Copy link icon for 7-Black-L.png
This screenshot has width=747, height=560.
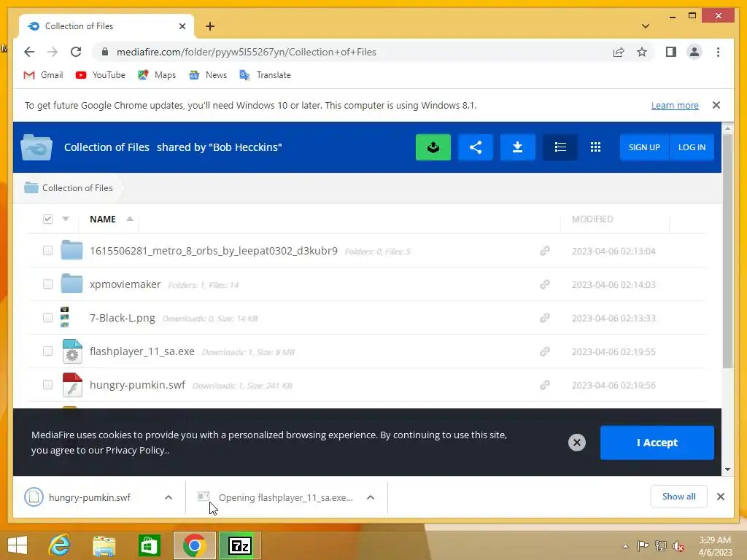[x=544, y=318]
